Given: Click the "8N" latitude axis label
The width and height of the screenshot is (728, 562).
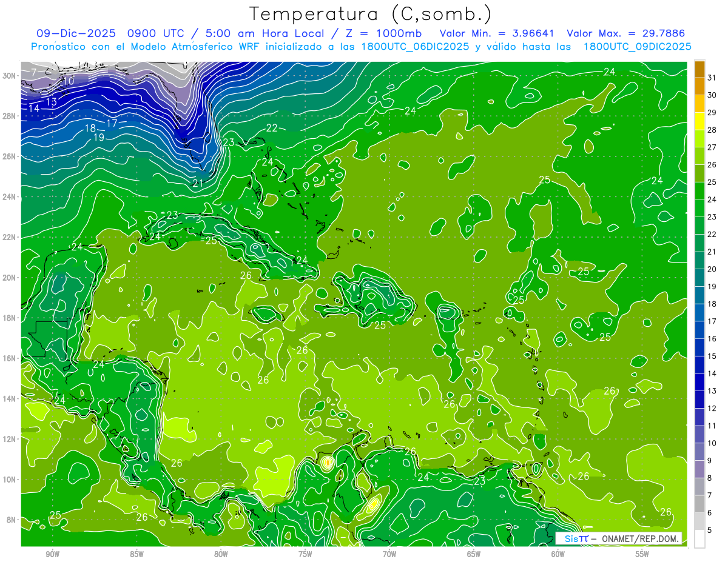Looking at the screenshot, I should (x=12, y=520).
